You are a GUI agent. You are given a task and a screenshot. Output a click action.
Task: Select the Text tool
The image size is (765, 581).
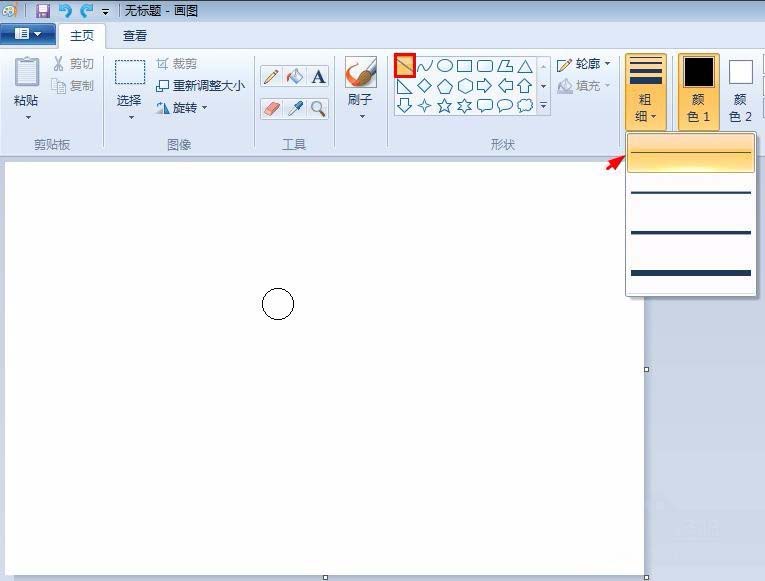coord(318,77)
